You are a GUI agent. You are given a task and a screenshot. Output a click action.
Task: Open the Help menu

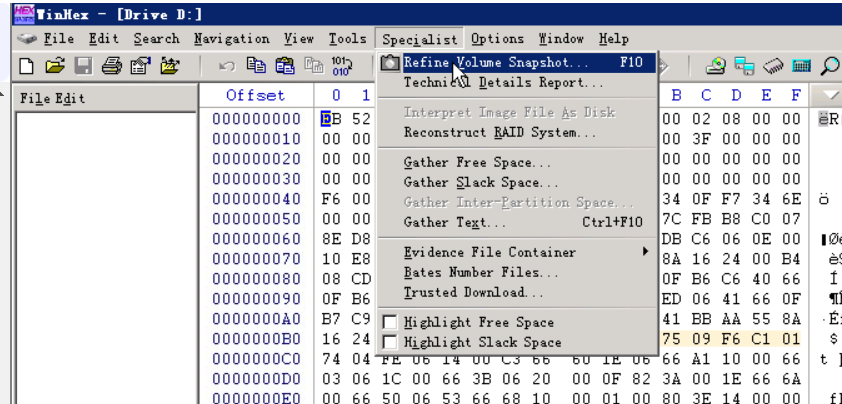click(x=614, y=39)
